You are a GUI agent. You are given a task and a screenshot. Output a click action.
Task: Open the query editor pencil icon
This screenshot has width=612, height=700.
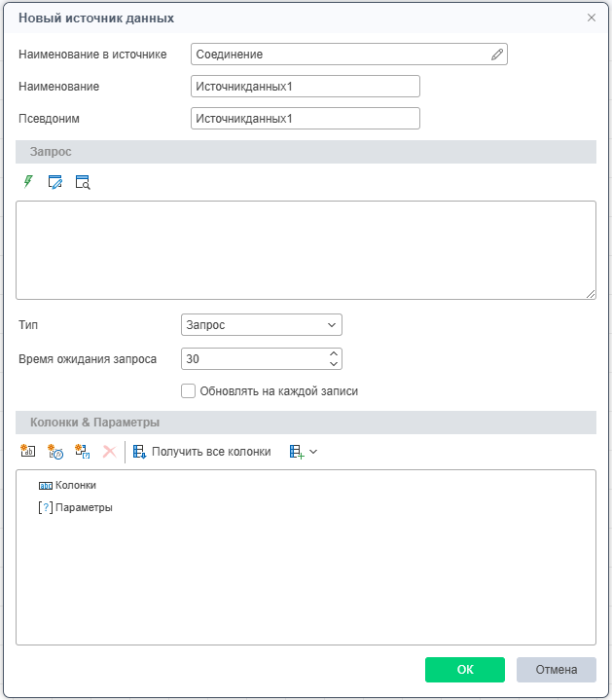pyautogui.click(x=55, y=181)
